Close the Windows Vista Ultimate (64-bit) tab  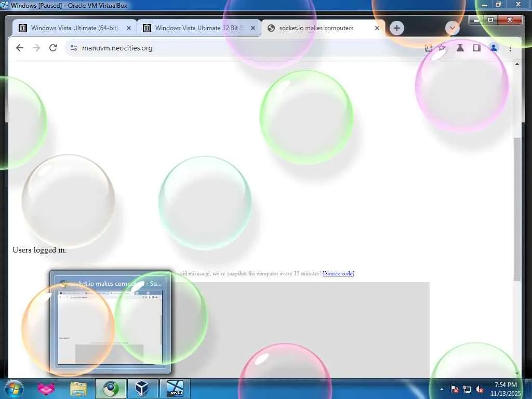click(129, 28)
